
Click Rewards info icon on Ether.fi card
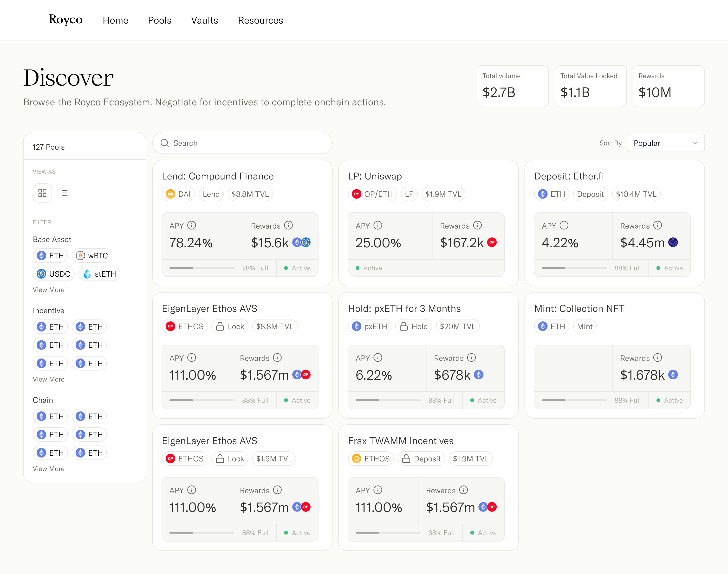point(658,225)
